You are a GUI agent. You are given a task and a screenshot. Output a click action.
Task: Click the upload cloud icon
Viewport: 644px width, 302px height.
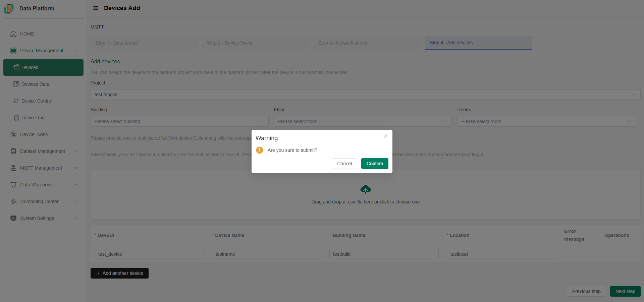[x=366, y=189]
